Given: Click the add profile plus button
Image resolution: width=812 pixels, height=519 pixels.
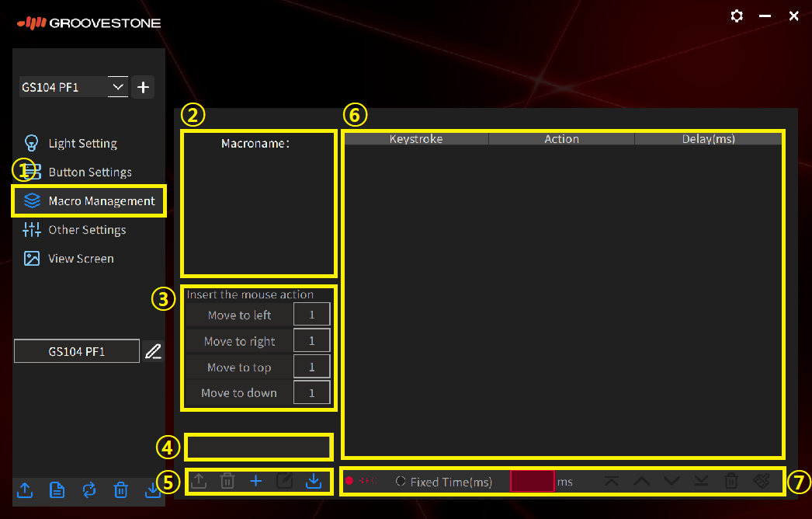Looking at the screenshot, I should (143, 87).
